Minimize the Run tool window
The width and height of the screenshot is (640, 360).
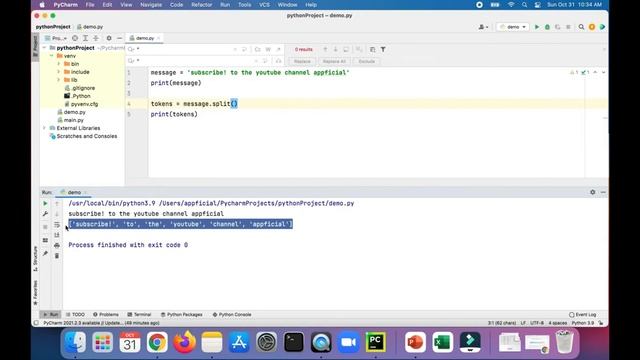603,192
